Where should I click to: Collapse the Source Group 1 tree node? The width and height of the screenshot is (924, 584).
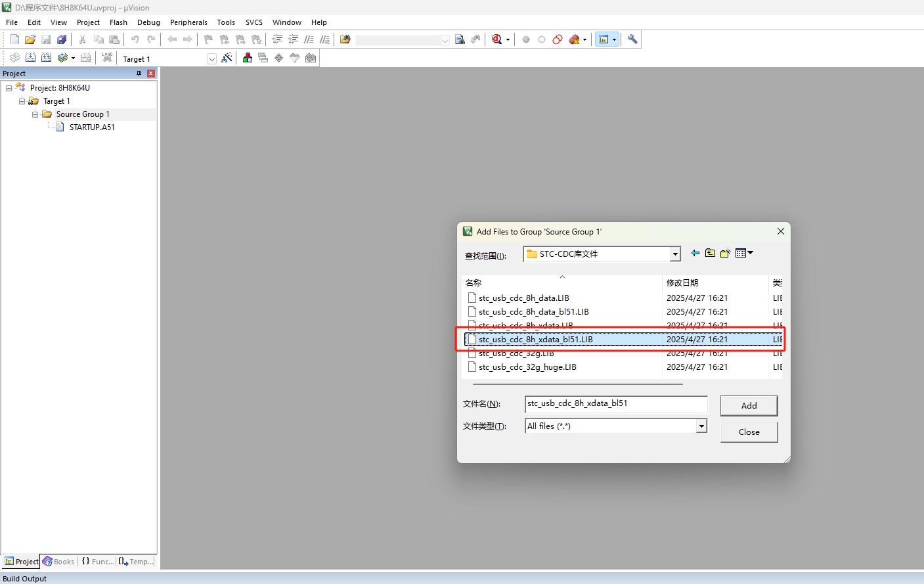pos(35,114)
